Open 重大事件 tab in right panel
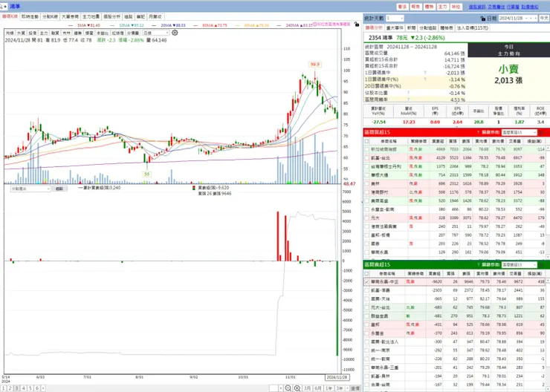This screenshot has width=550, height=392. [395, 27]
